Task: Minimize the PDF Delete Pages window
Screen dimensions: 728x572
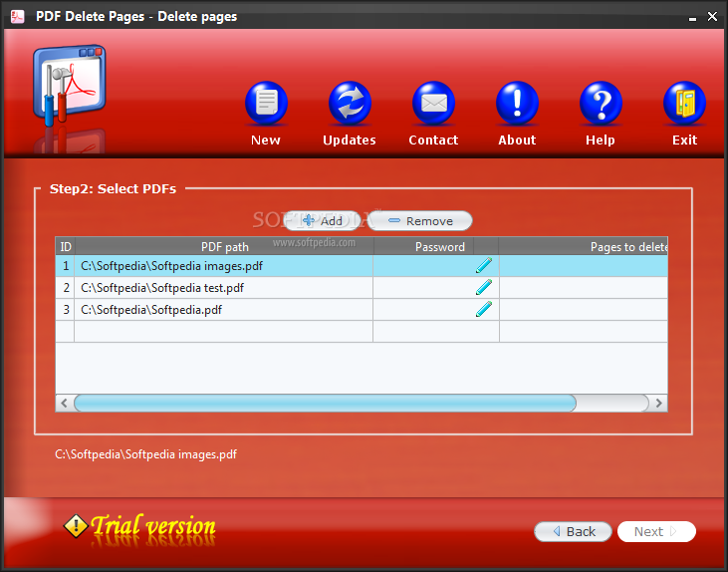Action: (x=692, y=18)
